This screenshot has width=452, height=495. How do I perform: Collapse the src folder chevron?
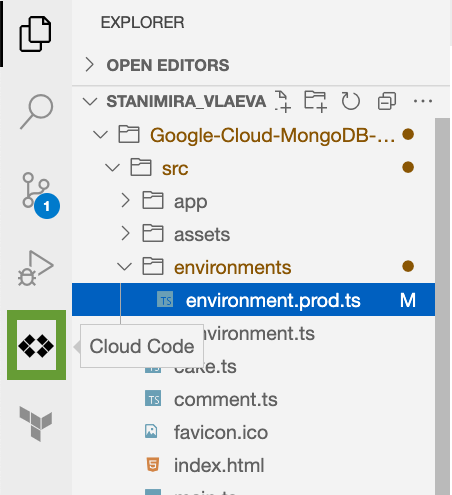click(112, 167)
